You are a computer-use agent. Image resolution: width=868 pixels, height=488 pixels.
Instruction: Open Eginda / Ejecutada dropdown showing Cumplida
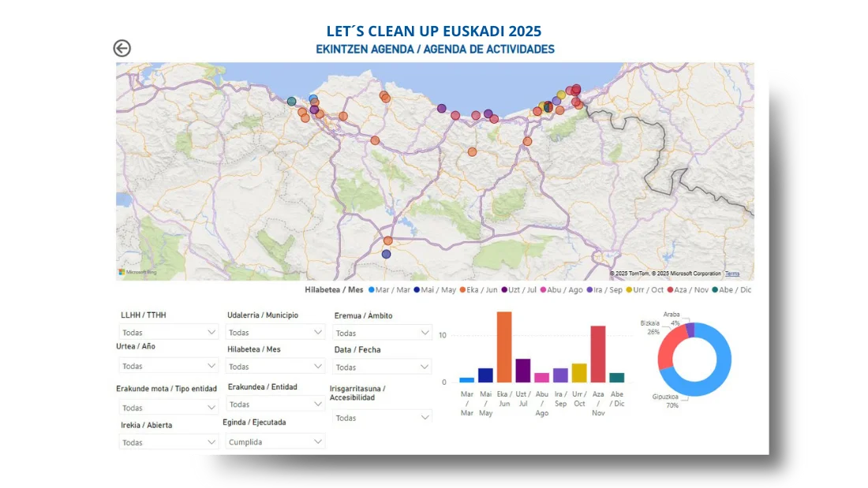point(275,442)
